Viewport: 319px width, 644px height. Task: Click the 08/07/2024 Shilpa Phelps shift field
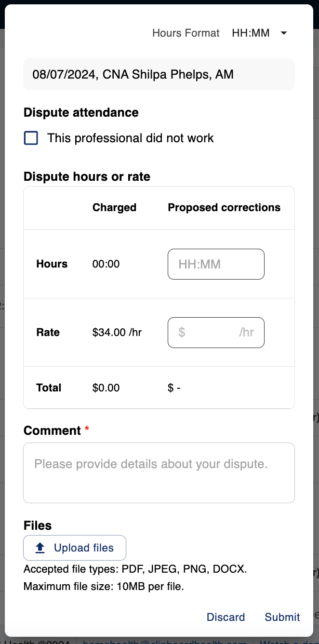pos(159,74)
